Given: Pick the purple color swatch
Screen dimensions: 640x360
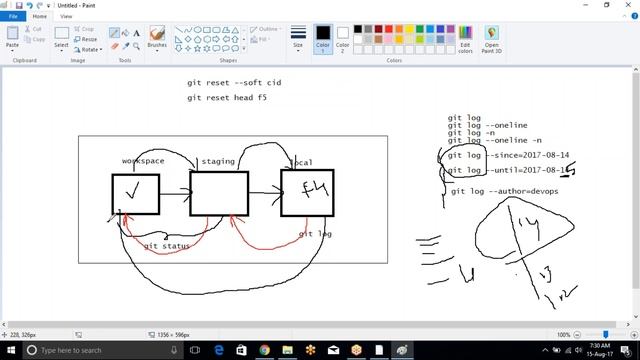Looking at the screenshot, I should (451, 29).
